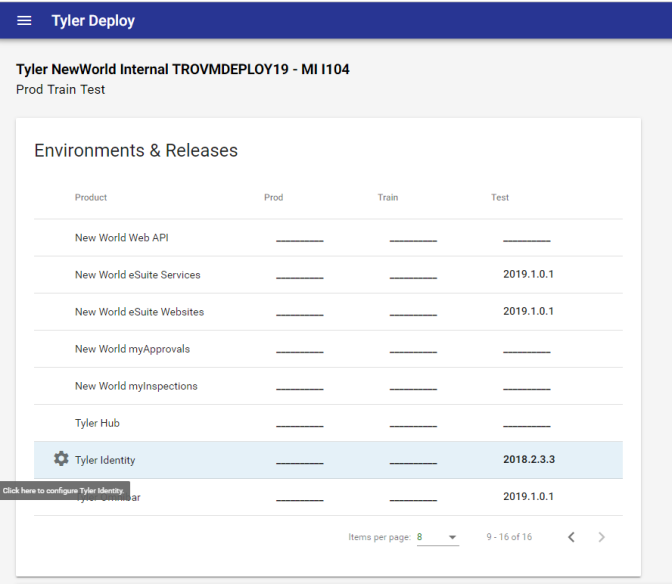Select the Tyler Hub row
The image size is (672, 584).
(x=328, y=423)
